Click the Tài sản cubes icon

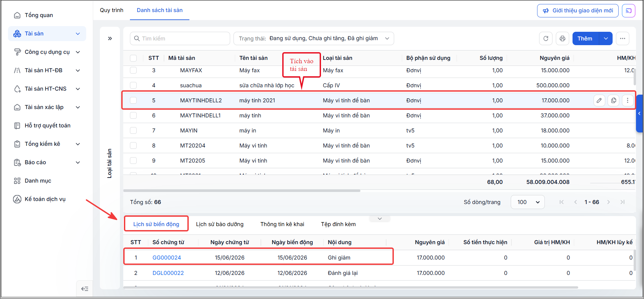coord(17,33)
